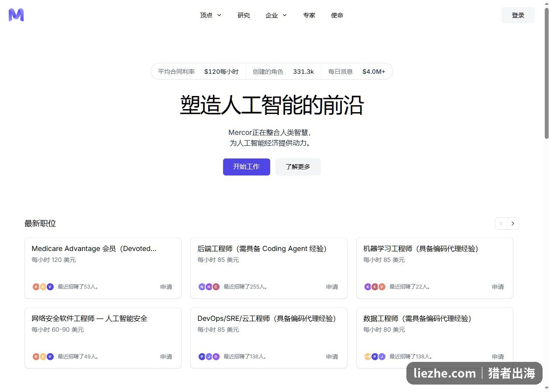Click avatar group on 数据工程师 card
The width and height of the screenshot is (550, 392).
pyautogui.click(x=375, y=357)
